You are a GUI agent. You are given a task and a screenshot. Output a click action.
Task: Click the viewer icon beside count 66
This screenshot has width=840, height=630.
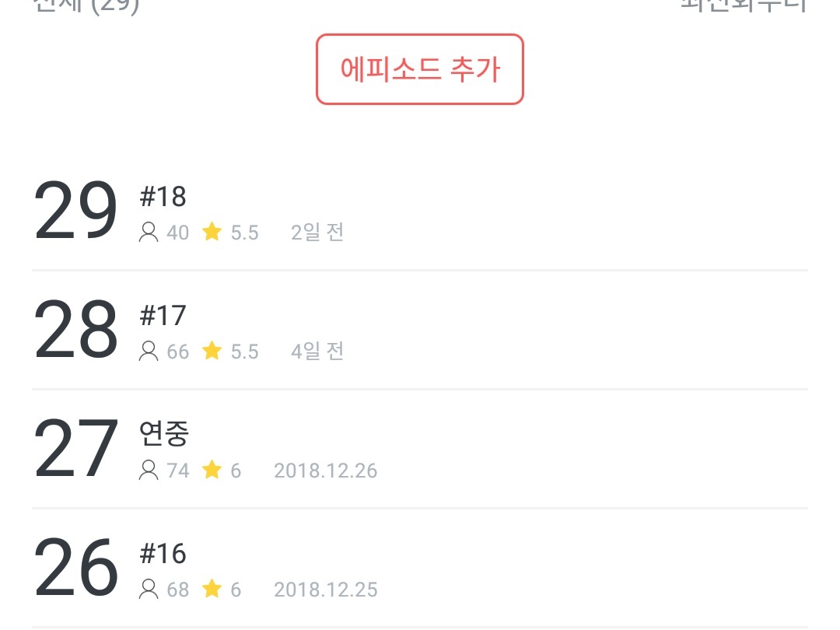point(148,352)
